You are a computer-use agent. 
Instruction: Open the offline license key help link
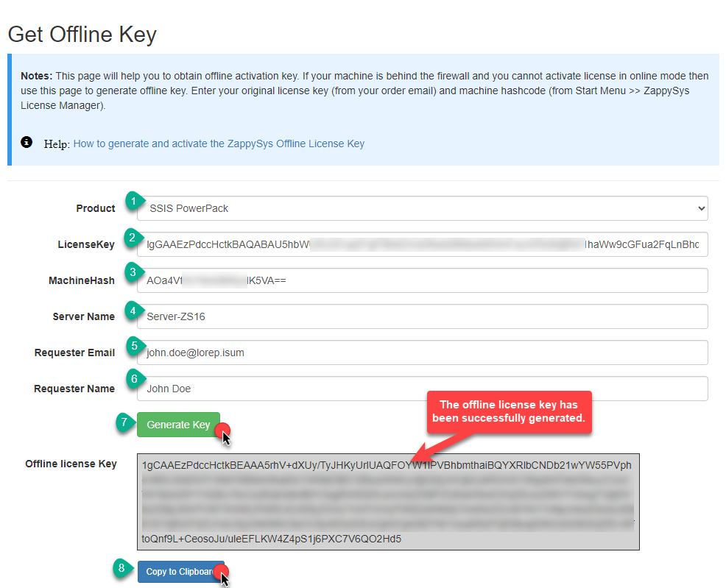point(219,144)
